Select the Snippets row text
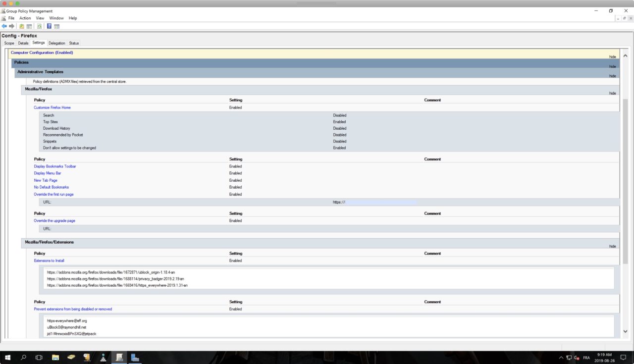 (50, 141)
